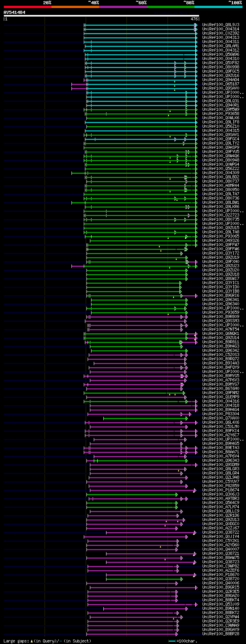Click the label UniRef100_Q8GWI7
The width and height of the screenshot is (246, 644).
pyautogui.click(x=221, y=278)
